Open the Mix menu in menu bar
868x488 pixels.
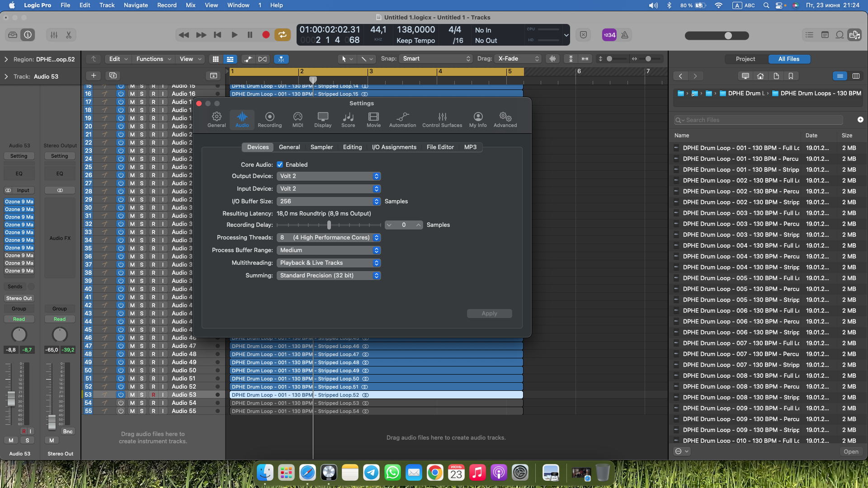point(190,5)
